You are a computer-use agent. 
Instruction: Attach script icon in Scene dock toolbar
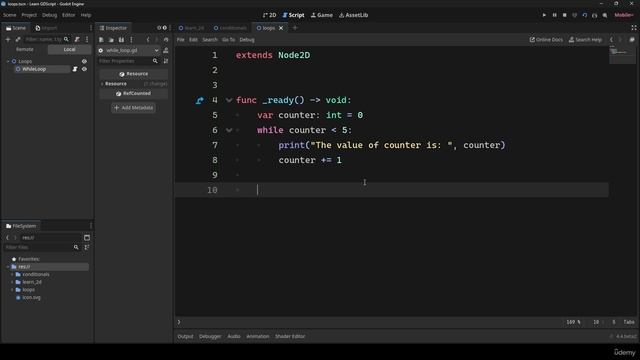pyautogui.click(x=77, y=39)
